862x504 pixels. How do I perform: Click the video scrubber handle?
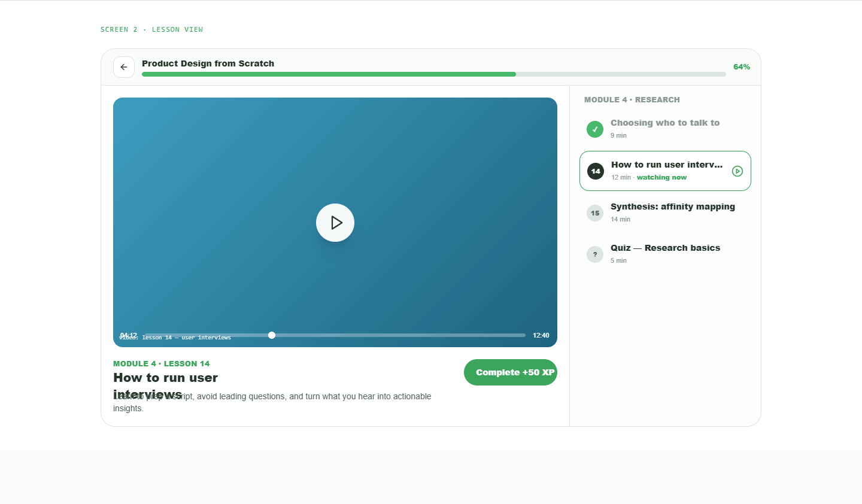click(x=272, y=335)
